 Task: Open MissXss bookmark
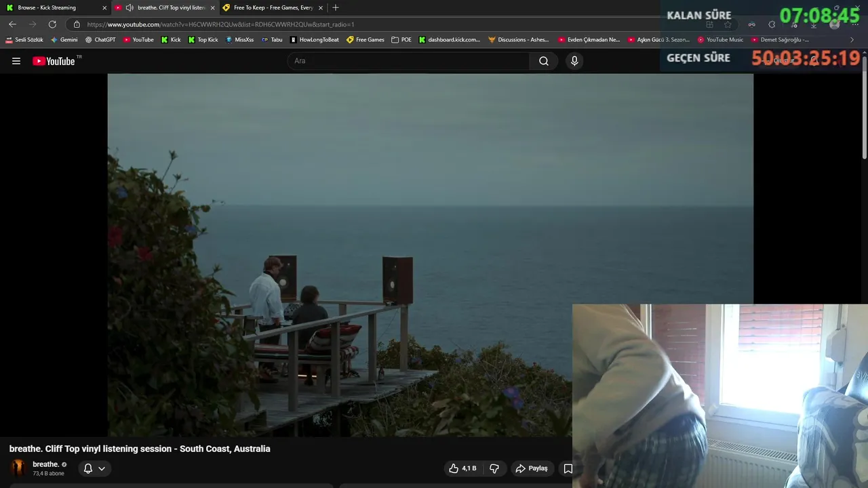[239, 40]
